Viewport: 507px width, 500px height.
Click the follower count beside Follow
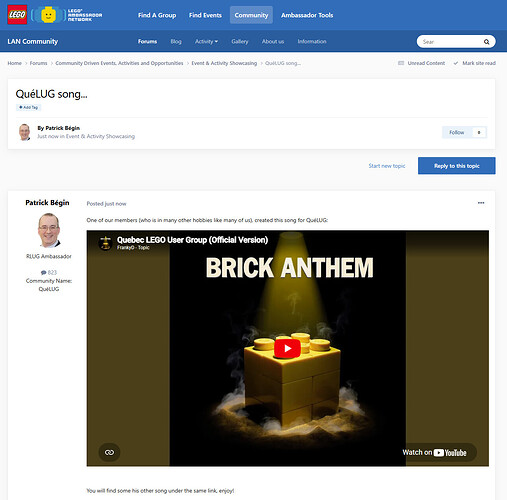(479, 132)
